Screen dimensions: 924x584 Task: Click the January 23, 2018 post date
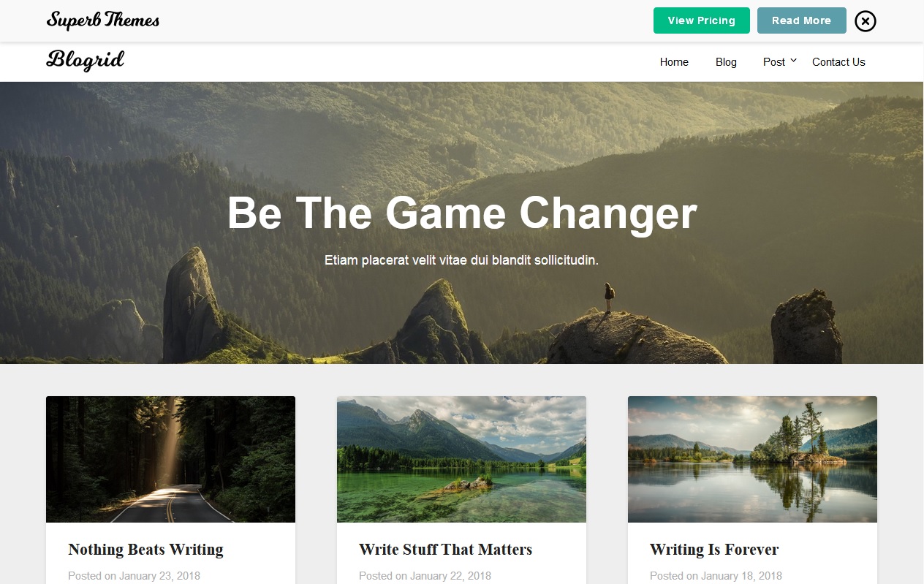(159, 576)
